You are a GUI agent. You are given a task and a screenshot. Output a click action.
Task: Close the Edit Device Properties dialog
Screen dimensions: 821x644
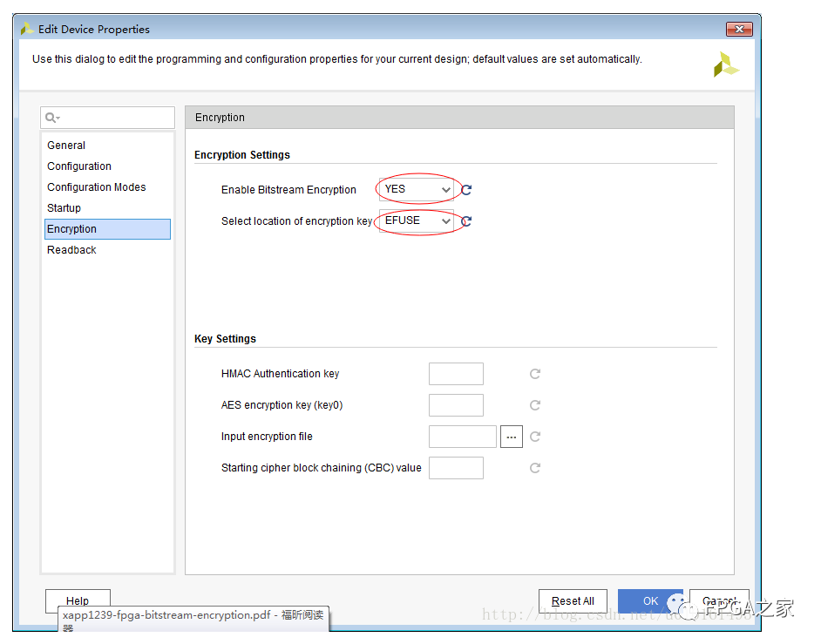click(739, 30)
